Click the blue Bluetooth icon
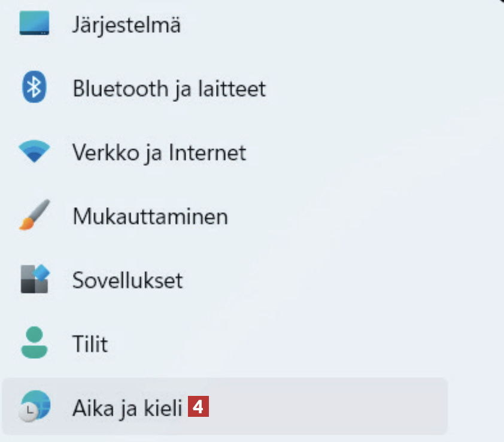Viewport: 504px width, 442px height. point(34,88)
